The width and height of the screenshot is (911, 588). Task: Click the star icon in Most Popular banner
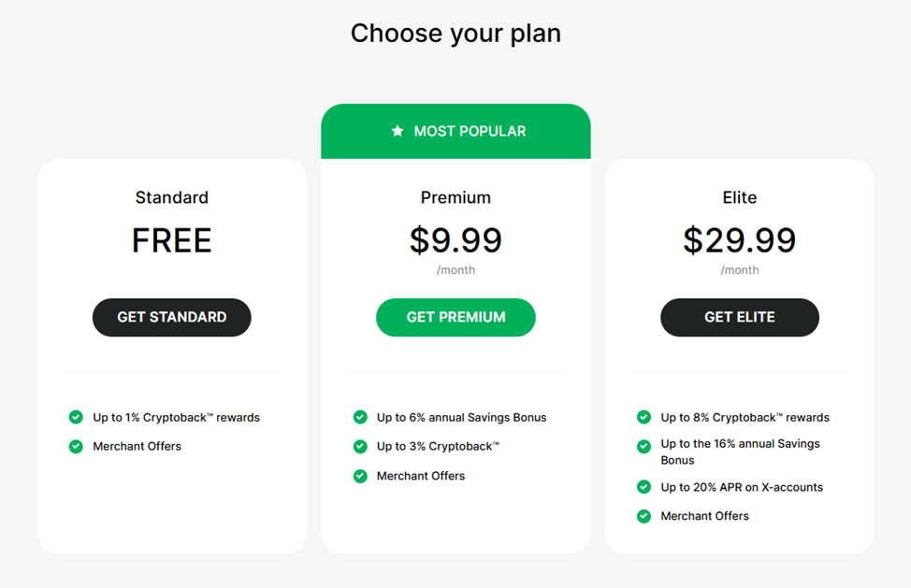click(398, 132)
